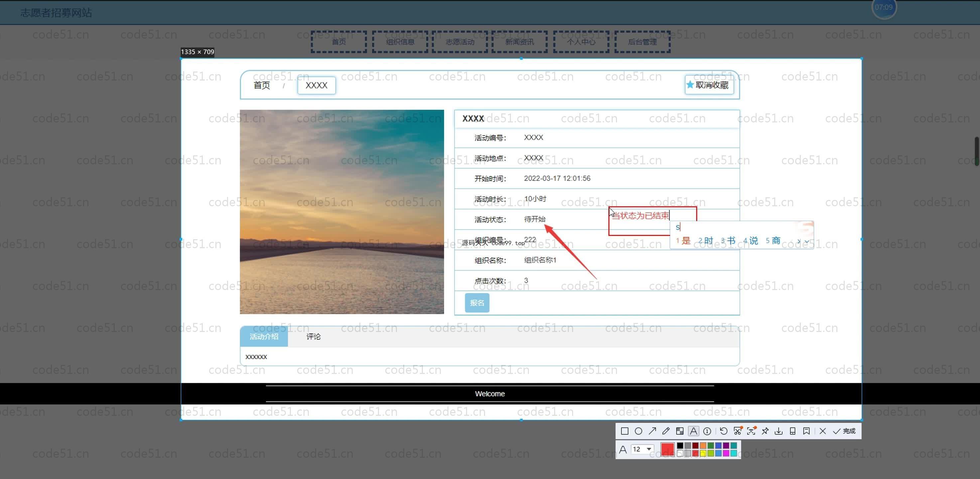
Task: Switch to the 活动介绍 tab
Action: coord(264,337)
